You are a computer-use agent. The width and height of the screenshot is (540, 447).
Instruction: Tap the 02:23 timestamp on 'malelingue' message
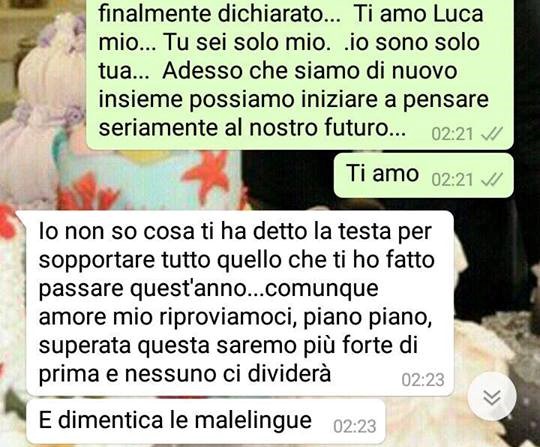(x=355, y=426)
